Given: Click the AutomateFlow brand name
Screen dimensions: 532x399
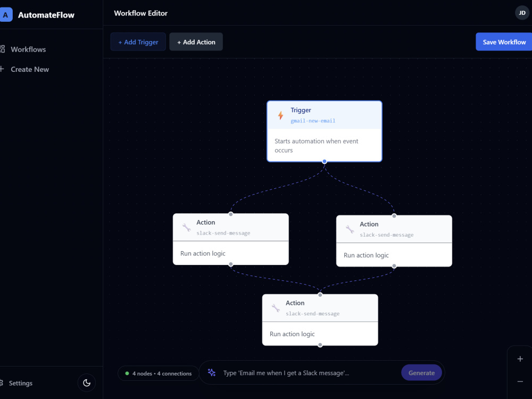Looking at the screenshot, I should [x=46, y=15].
